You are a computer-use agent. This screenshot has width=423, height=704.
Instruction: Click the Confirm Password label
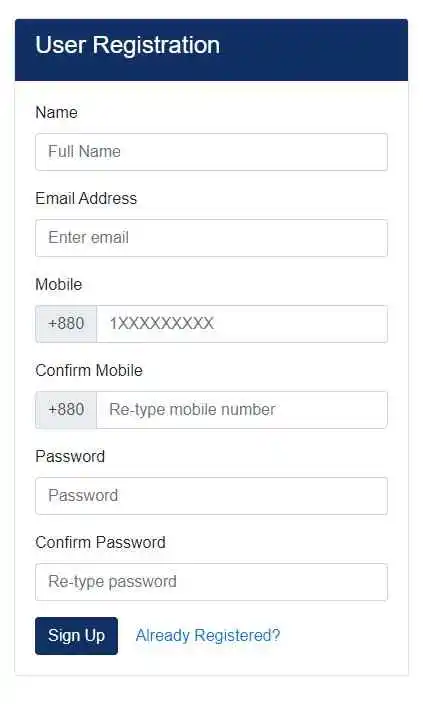click(x=101, y=542)
